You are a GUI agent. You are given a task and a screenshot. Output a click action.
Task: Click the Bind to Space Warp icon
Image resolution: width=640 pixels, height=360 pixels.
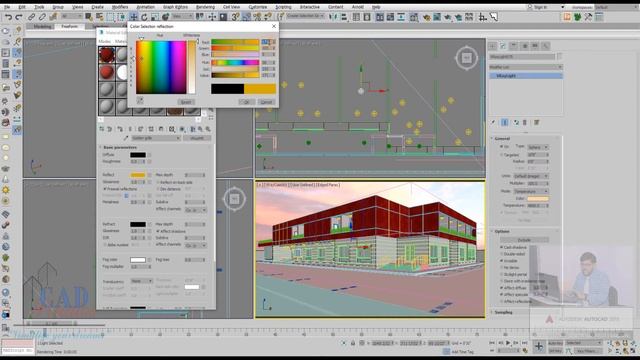tap(53, 17)
